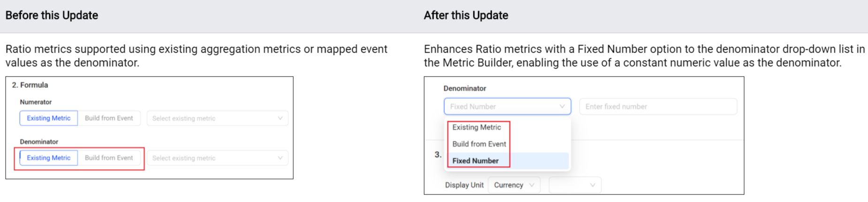The height and width of the screenshot is (202, 868).
Task: Click the 'Enter fixed number' input field
Action: [x=658, y=107]
